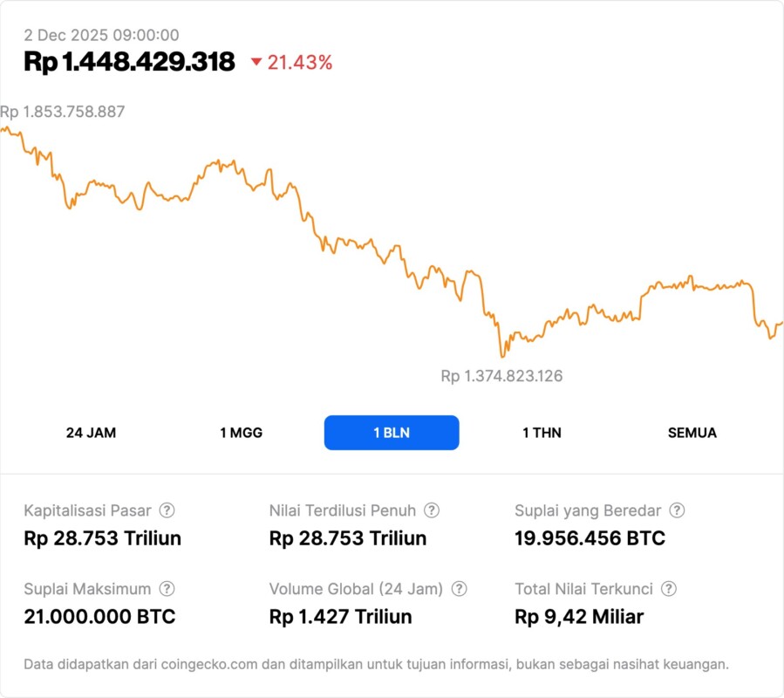Click help icon next to Kapitalisasi Pasar
This screenshot has width=784, height=698.
(167, 510)
